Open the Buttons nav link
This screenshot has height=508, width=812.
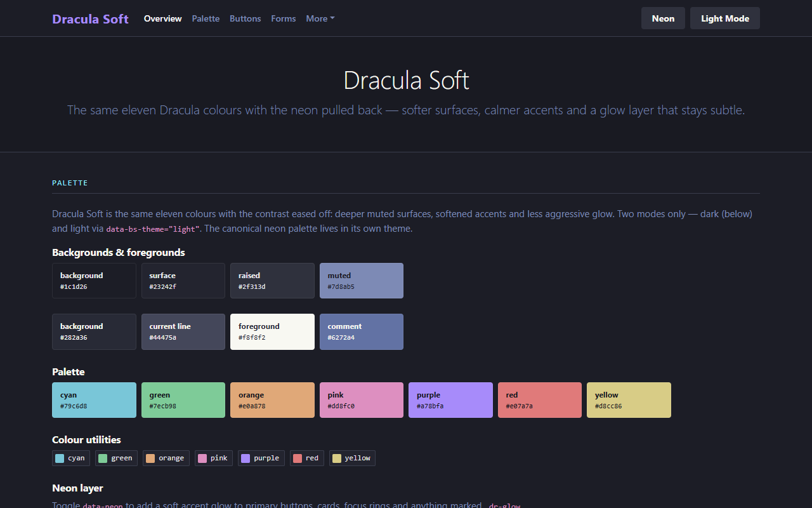click(x=245, y=18)
